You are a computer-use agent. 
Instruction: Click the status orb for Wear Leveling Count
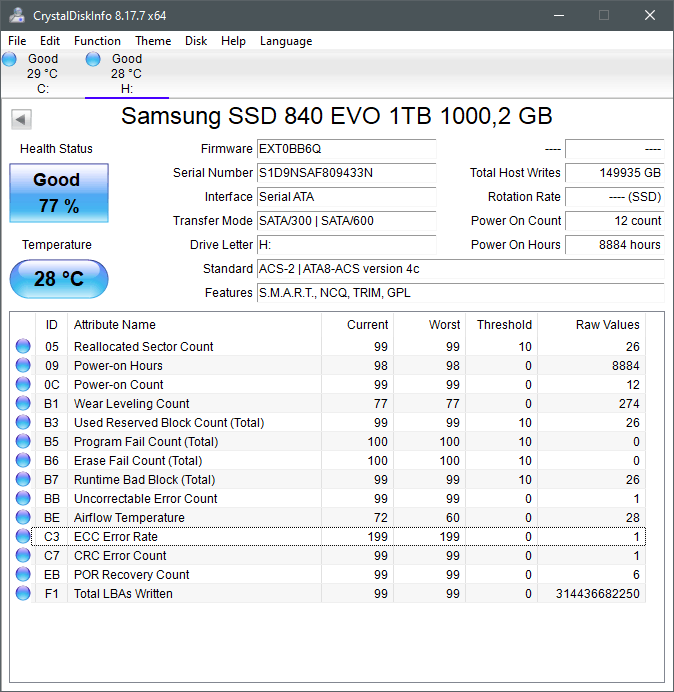pos(23,403)
